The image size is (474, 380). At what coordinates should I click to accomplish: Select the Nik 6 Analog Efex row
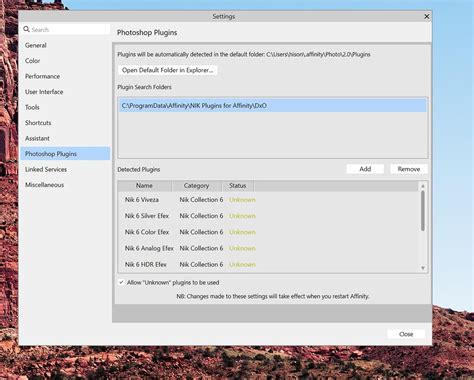tap(268, 248)
